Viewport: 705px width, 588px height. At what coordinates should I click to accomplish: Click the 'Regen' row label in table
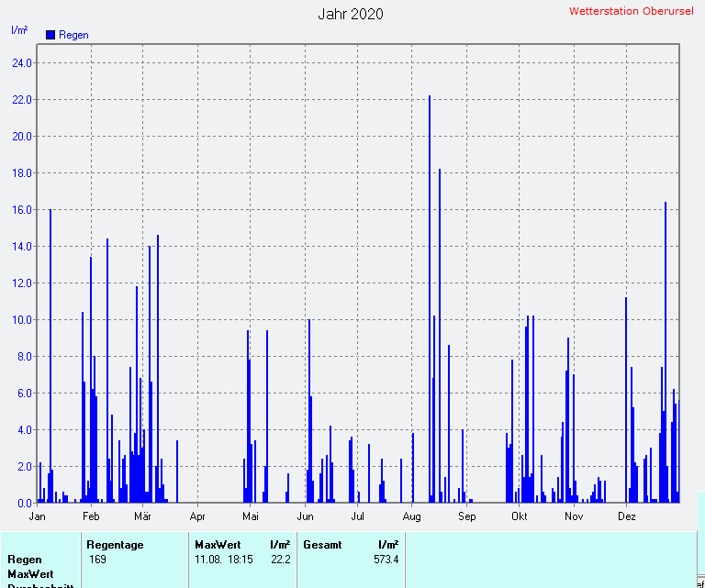point(24,560)
